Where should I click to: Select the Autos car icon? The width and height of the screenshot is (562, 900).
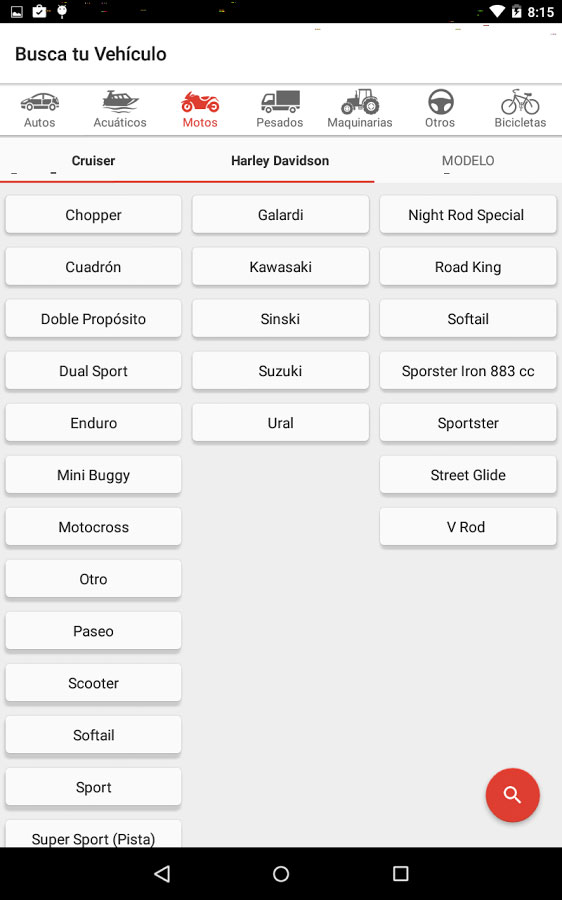tap(40, 102)
